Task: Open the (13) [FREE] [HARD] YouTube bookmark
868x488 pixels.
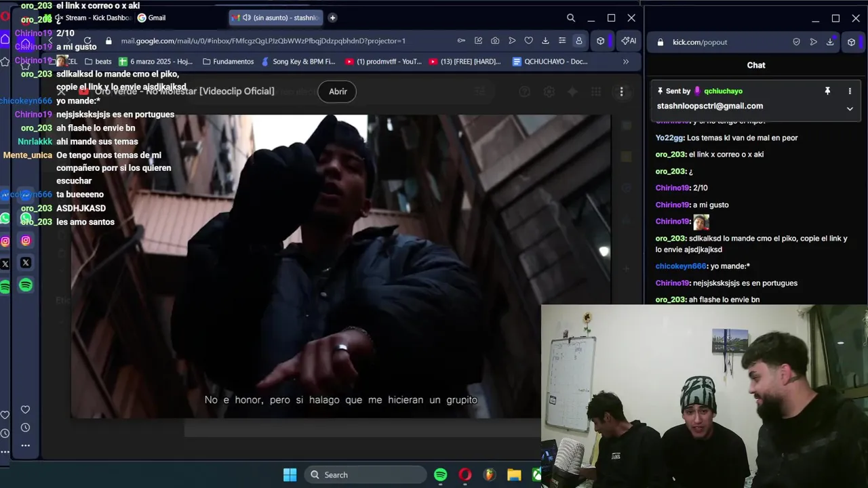Action: click(465, 62)
